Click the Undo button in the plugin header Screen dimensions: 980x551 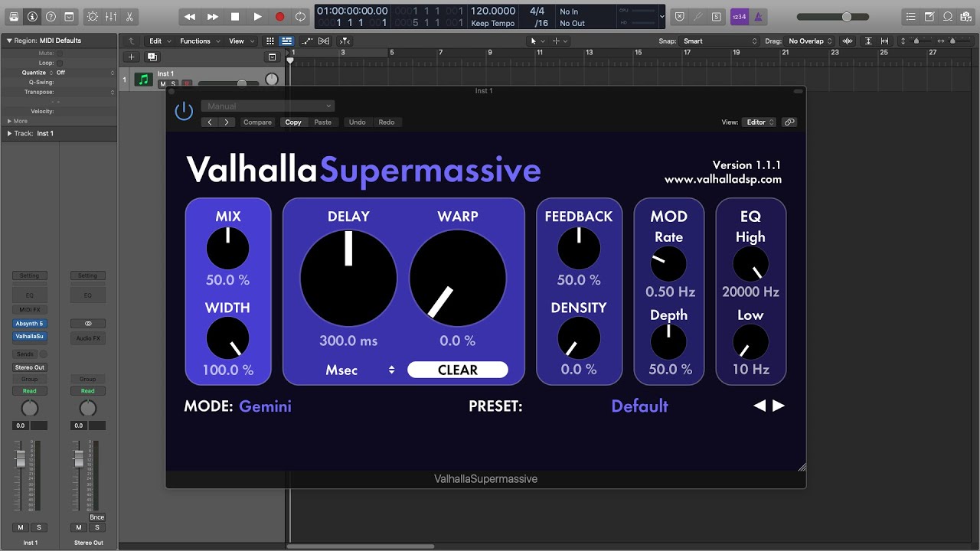tap(358, 122)
